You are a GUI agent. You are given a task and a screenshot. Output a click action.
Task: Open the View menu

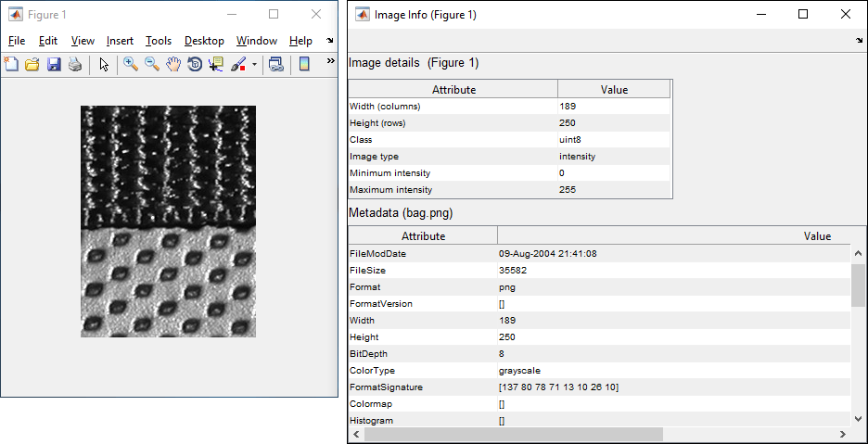click(83, 41)
